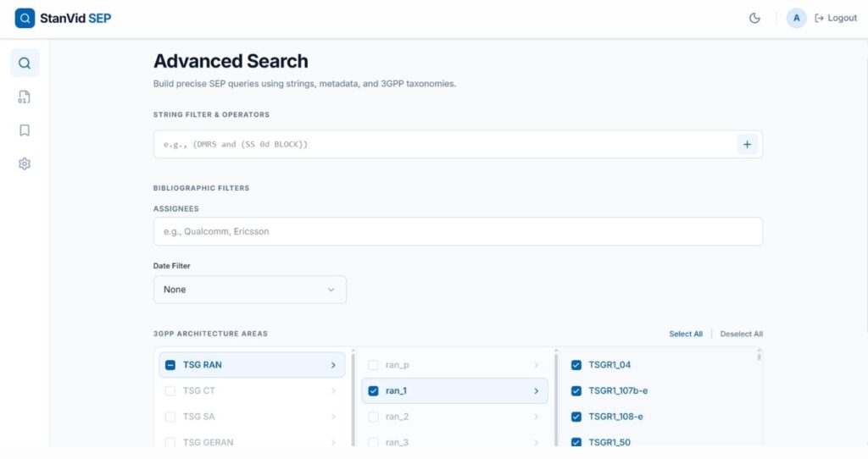Toggle dark mode with the moon icon
The image size is (868, 459).
tap(754, 19)
